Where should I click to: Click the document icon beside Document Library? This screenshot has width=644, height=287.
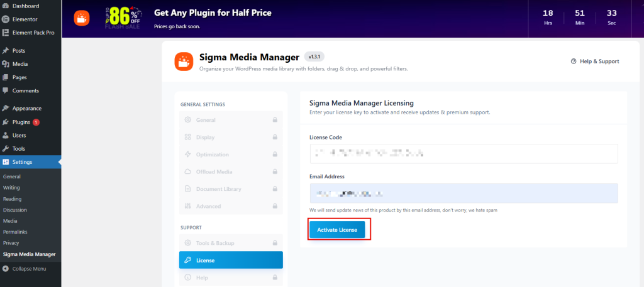pyautogui.click(x=187, y=188)
